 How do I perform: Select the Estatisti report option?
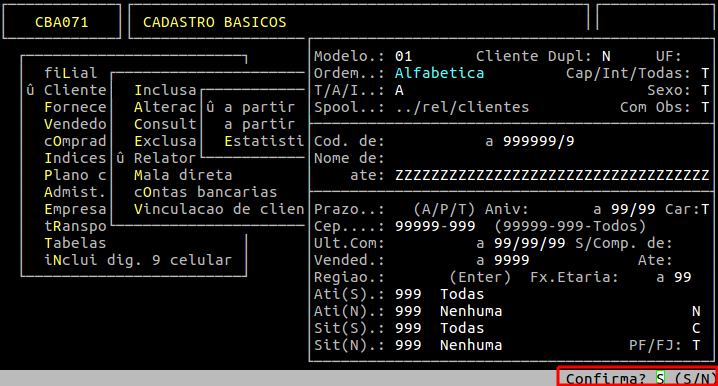264,141
